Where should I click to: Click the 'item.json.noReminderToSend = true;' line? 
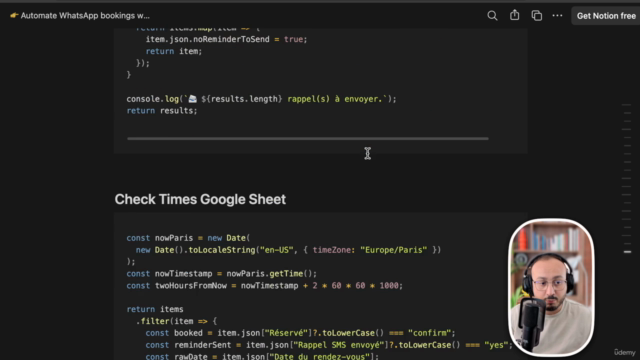click(227, 39)
